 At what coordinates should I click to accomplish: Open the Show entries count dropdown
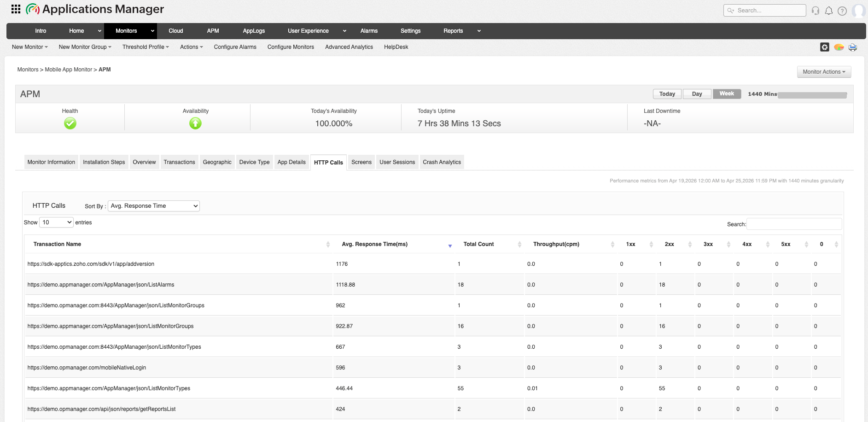click(x=56, y=223)
